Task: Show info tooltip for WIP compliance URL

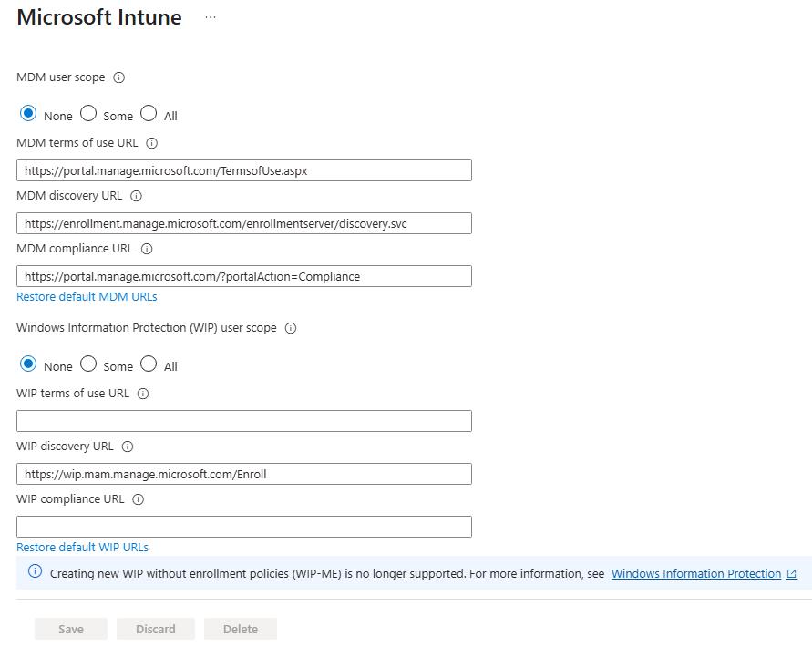Action: tap(139, 499)
